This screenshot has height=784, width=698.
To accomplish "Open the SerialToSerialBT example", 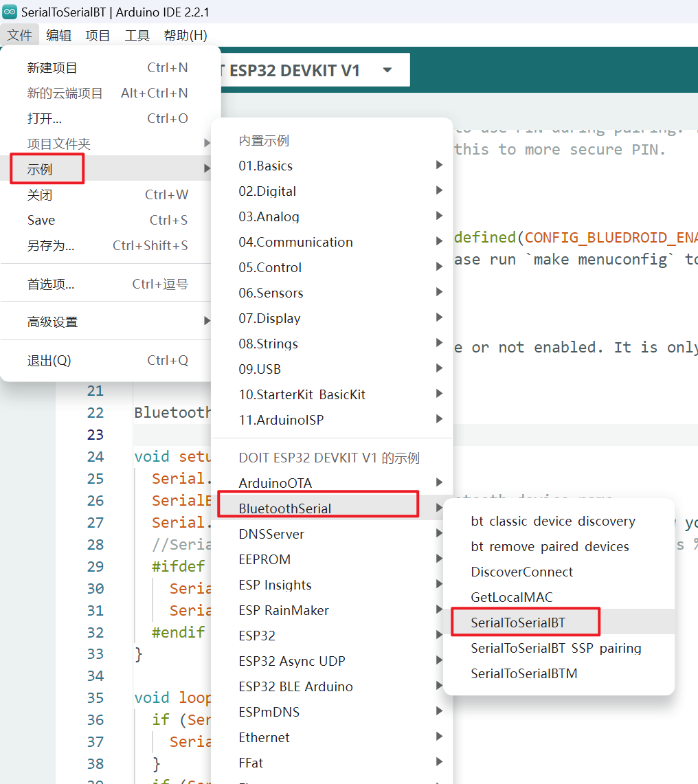I will coord(559,623).
